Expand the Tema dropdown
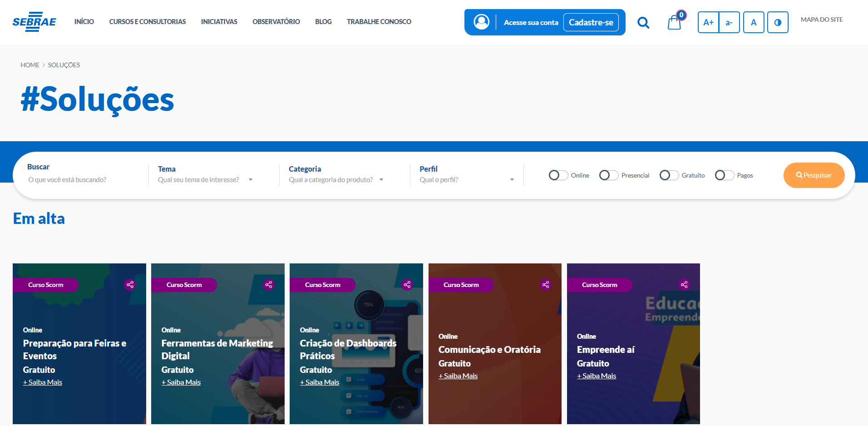This screenshot has width=868, height=426. pos(205,180)
